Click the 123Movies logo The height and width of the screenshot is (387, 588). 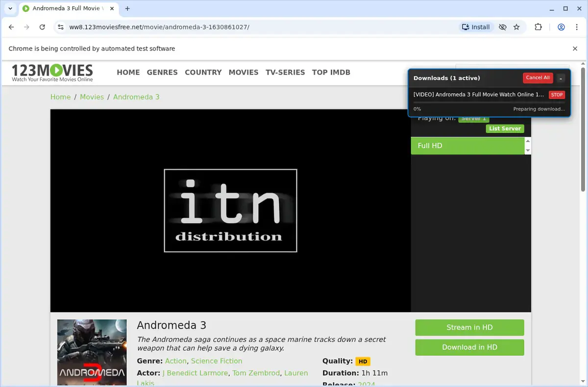(52, 73)
